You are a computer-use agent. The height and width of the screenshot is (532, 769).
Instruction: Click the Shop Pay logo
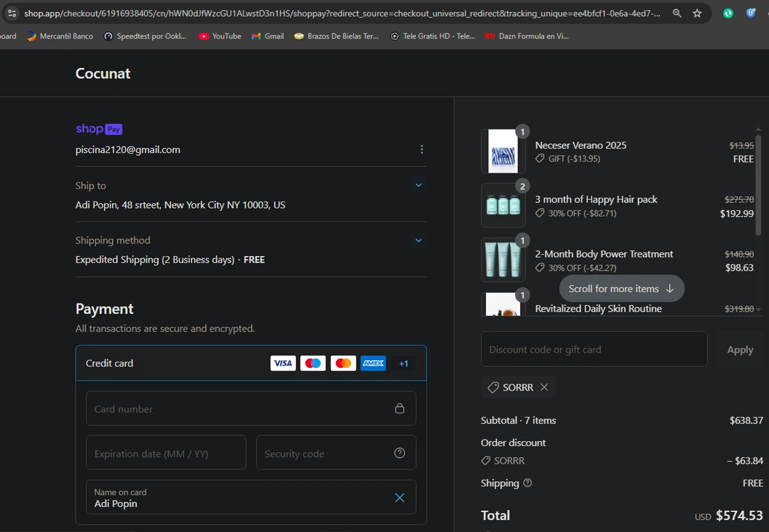[99, 129]
